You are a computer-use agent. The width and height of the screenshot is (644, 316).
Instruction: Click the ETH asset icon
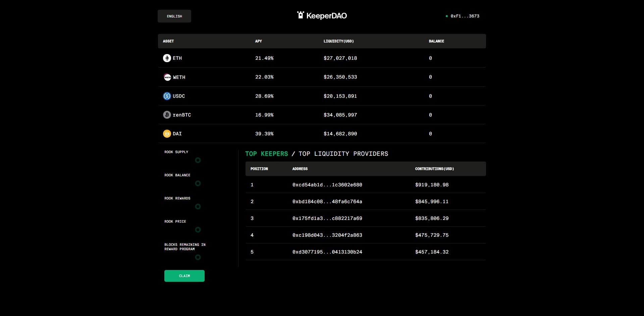tap(167, 58)
